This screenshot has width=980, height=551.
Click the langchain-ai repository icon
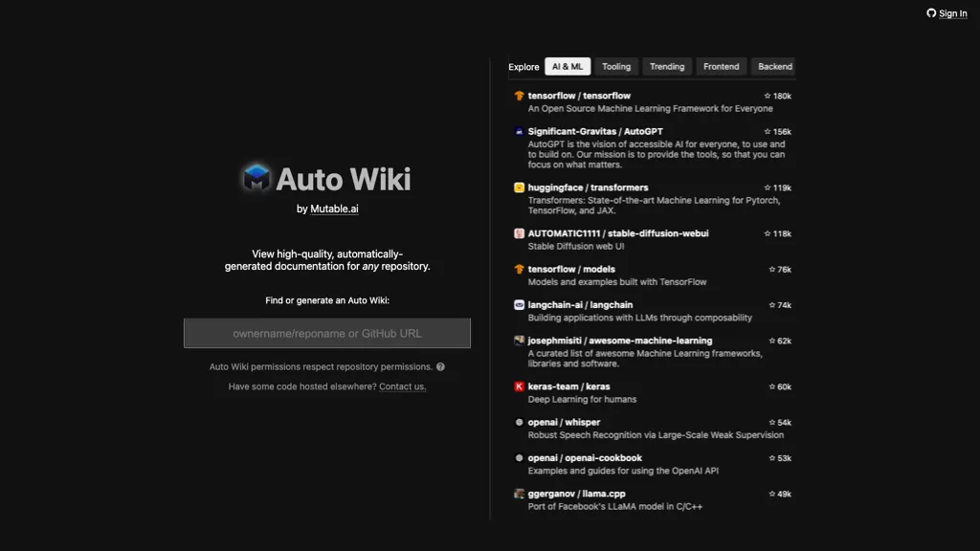point(517,304)
